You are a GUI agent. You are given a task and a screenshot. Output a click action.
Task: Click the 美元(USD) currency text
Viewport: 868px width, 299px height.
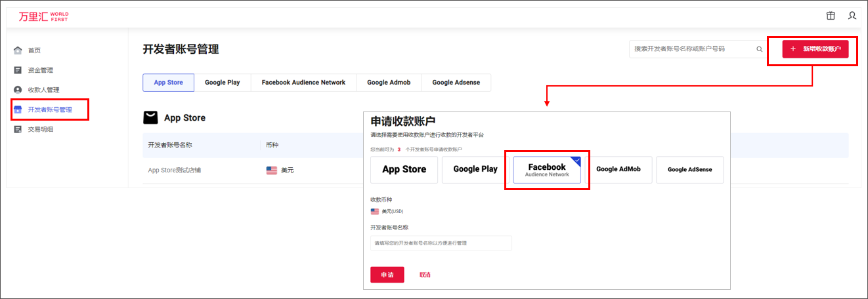[x=393, y=212]
